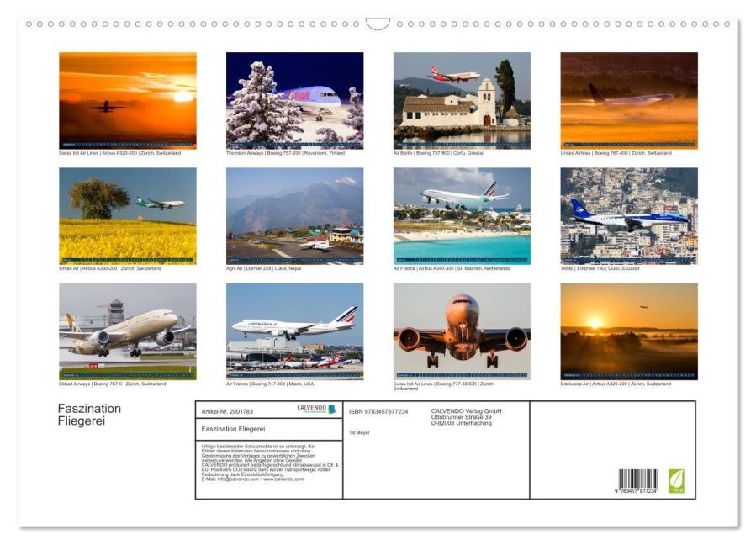Click the CALVENDO logo
The image size is (756, 545).
click(316, 409)
